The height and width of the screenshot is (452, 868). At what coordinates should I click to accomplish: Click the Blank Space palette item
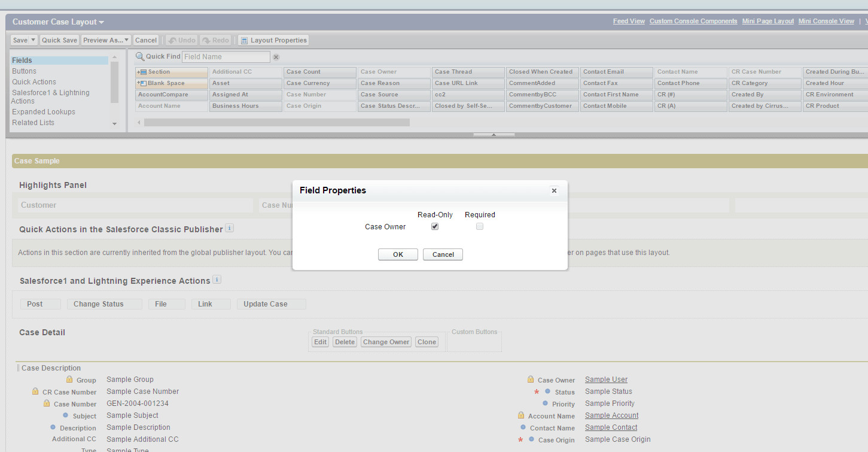tap(172, 83)
